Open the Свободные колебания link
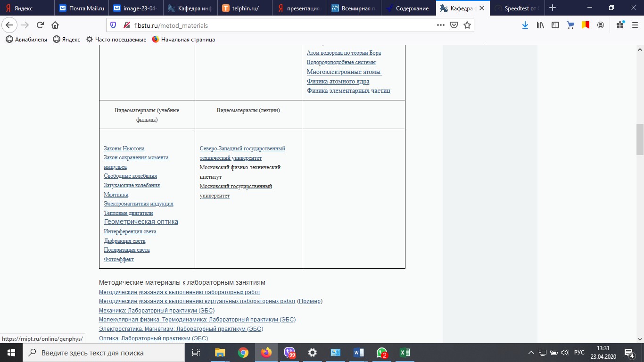Viewport: 644px width, 362px height. click(131, 176)
